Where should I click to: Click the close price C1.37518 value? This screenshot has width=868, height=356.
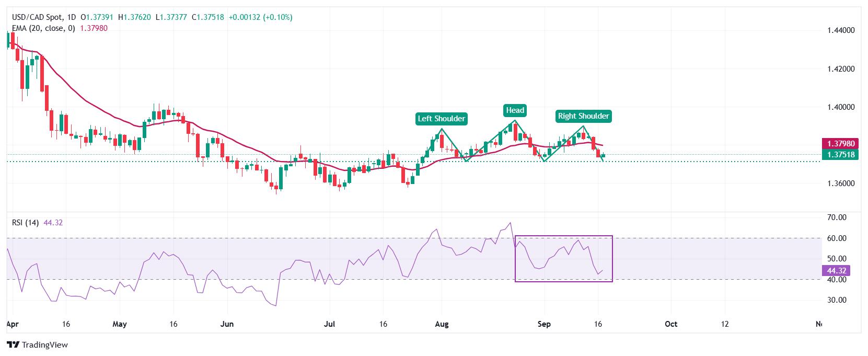(207, 17)
